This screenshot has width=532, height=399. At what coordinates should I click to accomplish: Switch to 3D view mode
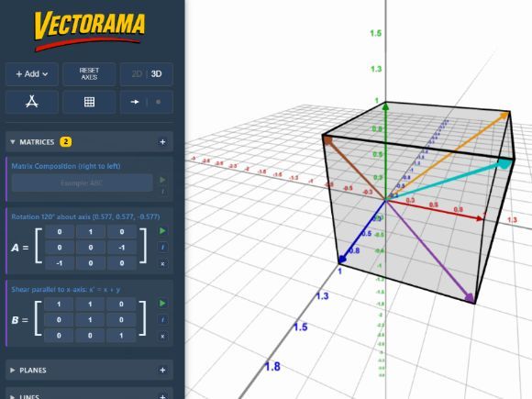pyautogui.click(x=157, y=74)
